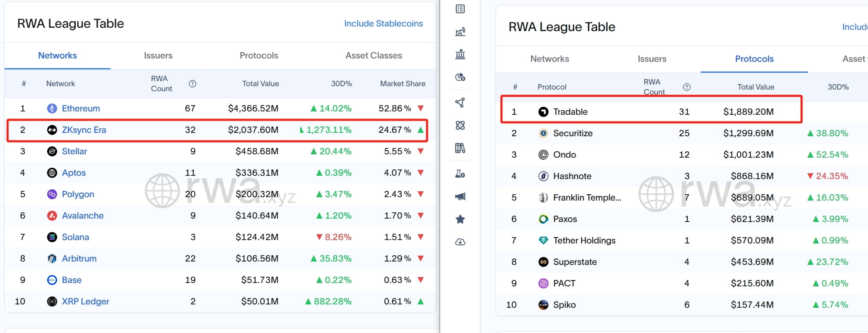The height and width of the screenshot is (333, 868).
Task: Select Networks tab in right table
Action: click(x=550, y=59)
